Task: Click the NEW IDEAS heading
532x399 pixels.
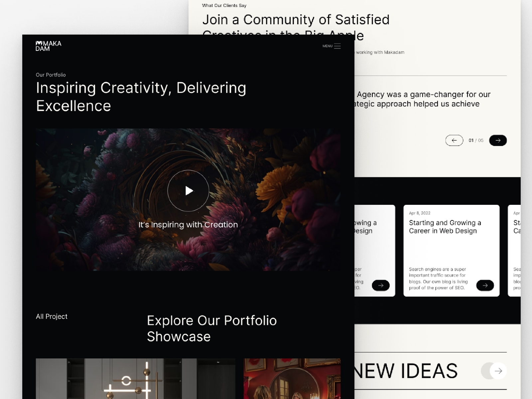Action: click(406, 371)
